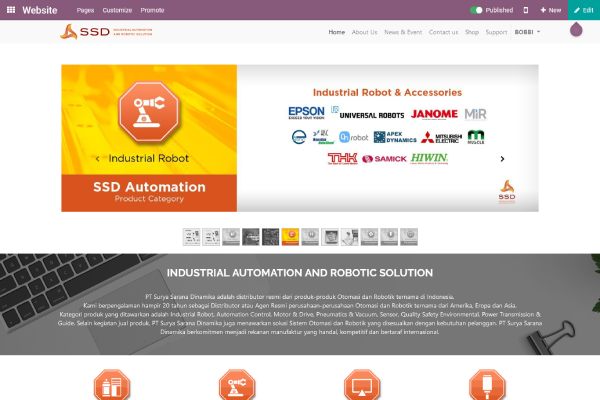This screenshot has width=600, height=400.
Task: Click the + New button
Action: (551, 9)
